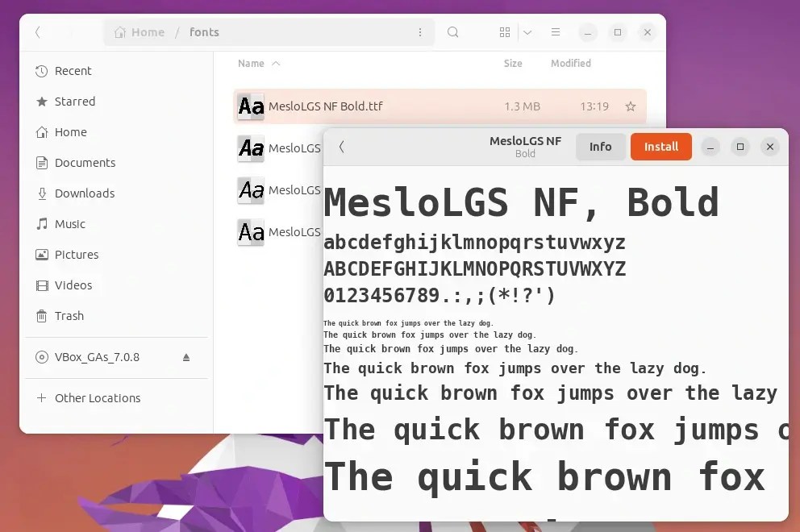Open the Files hamburger menu

pyautogui.click(x=556, y=32)
